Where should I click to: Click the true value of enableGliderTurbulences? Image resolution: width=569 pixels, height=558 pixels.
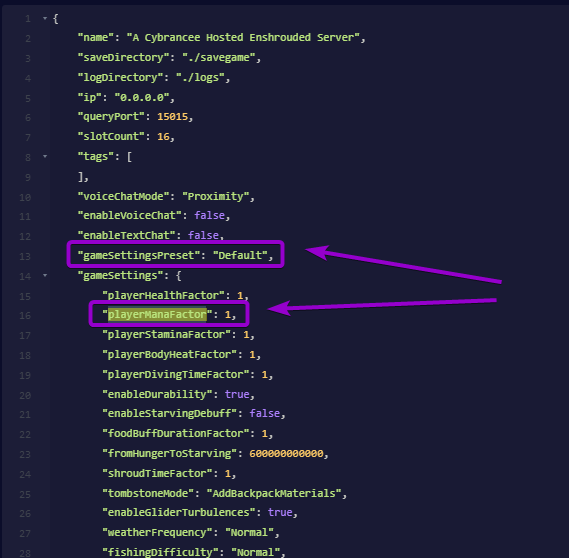(x=280, y=513)
